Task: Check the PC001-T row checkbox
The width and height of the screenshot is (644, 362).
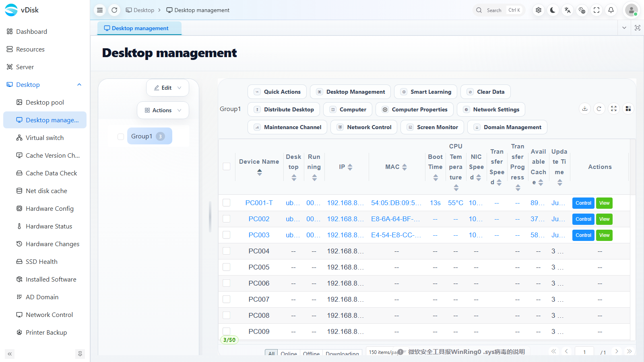Action: [x=227, y=203]
